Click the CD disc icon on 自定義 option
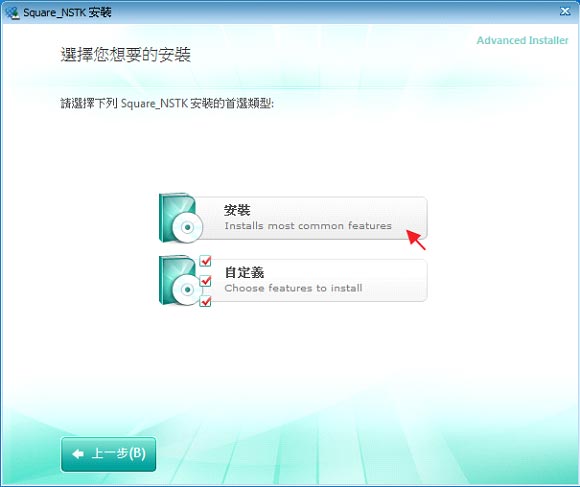 [188, 290]
